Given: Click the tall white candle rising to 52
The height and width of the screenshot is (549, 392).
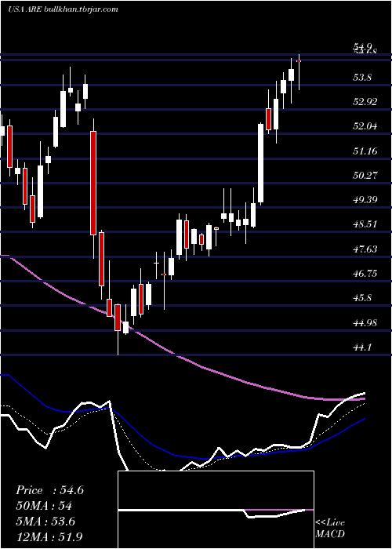Looking at the screenshot, I should point(261,163).
